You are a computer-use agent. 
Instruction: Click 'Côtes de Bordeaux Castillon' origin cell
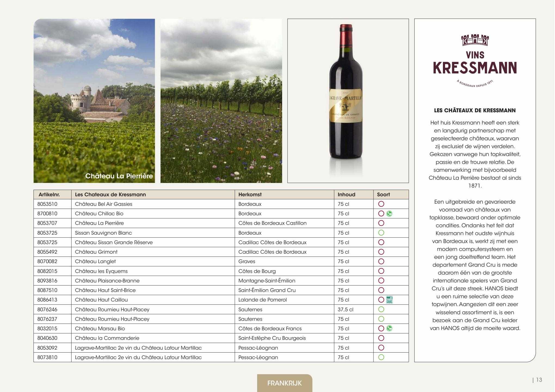coord(272,223)
